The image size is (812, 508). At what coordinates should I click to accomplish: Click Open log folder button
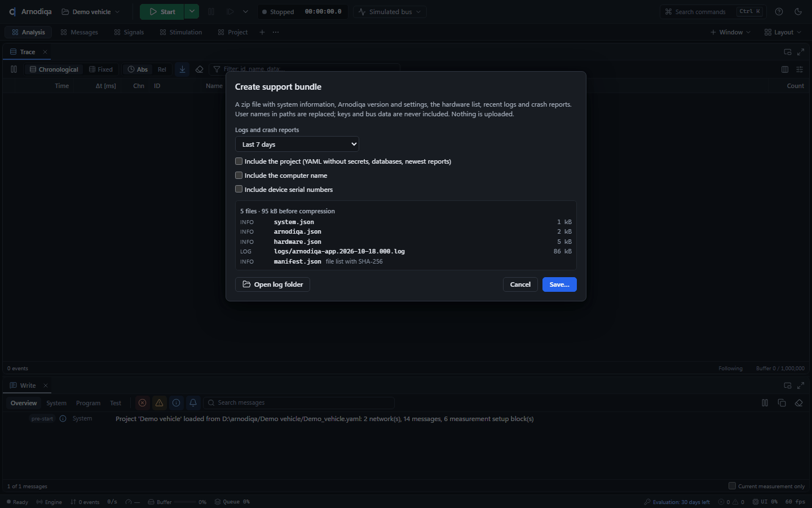tap(272, 284)
